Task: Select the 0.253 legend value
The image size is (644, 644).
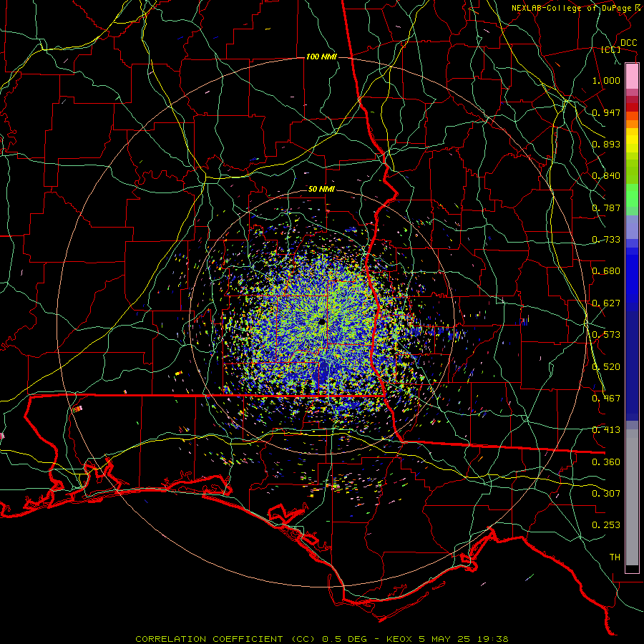Action: coord(606,525)
